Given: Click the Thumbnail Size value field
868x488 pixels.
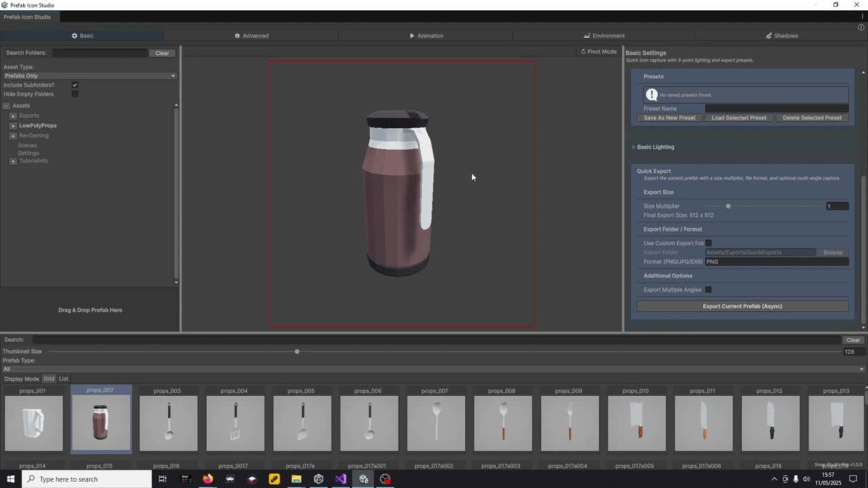Looking at the screenshot, I should [854, 352].
